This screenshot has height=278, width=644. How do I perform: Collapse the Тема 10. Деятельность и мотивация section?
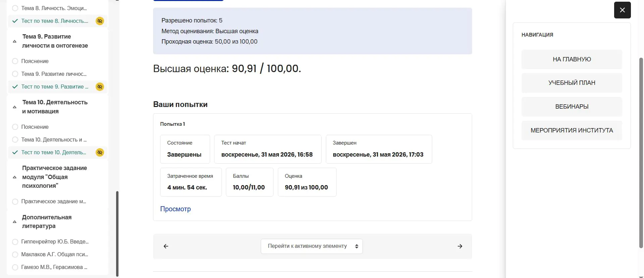(14, 107)
